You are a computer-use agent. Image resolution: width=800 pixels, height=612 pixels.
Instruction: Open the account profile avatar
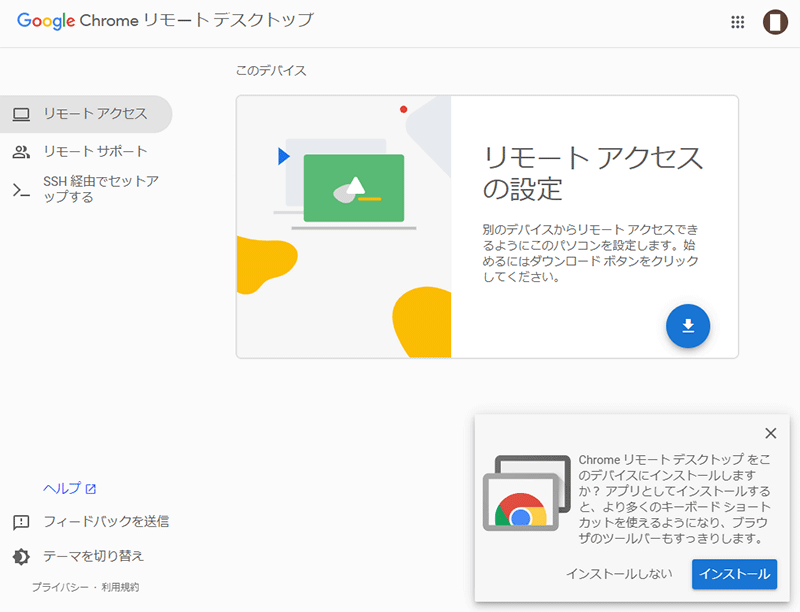tap(775, 22)
